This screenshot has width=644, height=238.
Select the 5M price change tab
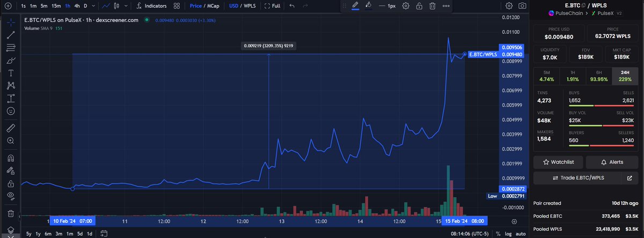pos(546,76)
